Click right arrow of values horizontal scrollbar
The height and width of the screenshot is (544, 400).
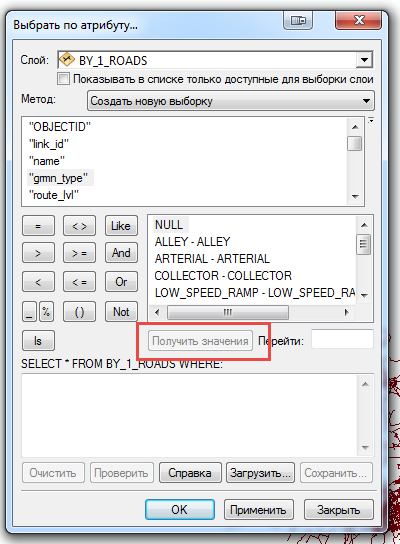tap(346, 312)
